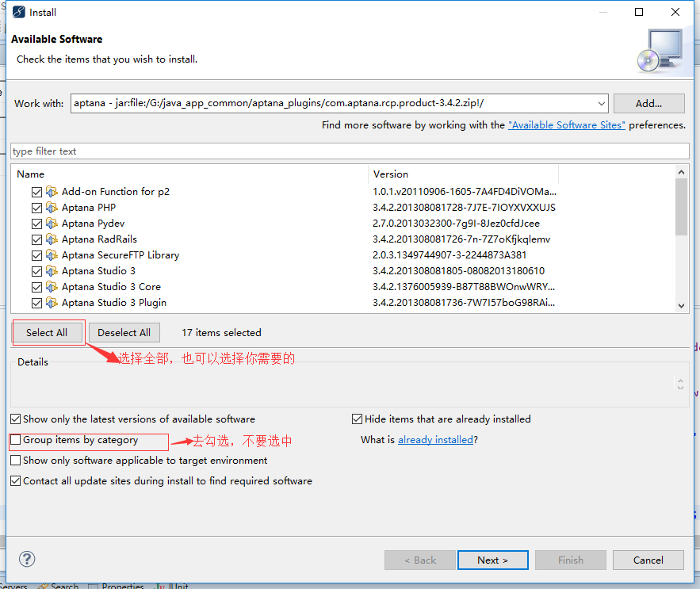Viewport: 700px width, 589px height.
Task: Click the disabled Finish button
Action: point(571,560)
